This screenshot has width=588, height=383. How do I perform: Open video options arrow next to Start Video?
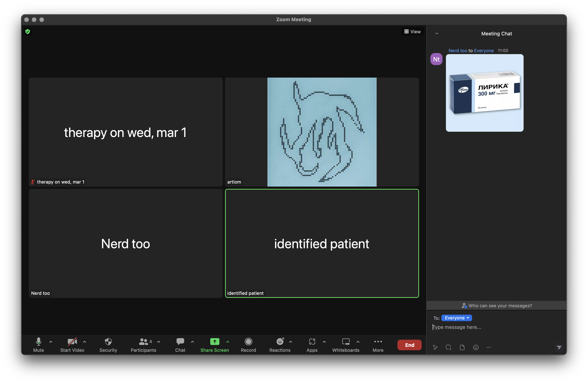[84, 342]
